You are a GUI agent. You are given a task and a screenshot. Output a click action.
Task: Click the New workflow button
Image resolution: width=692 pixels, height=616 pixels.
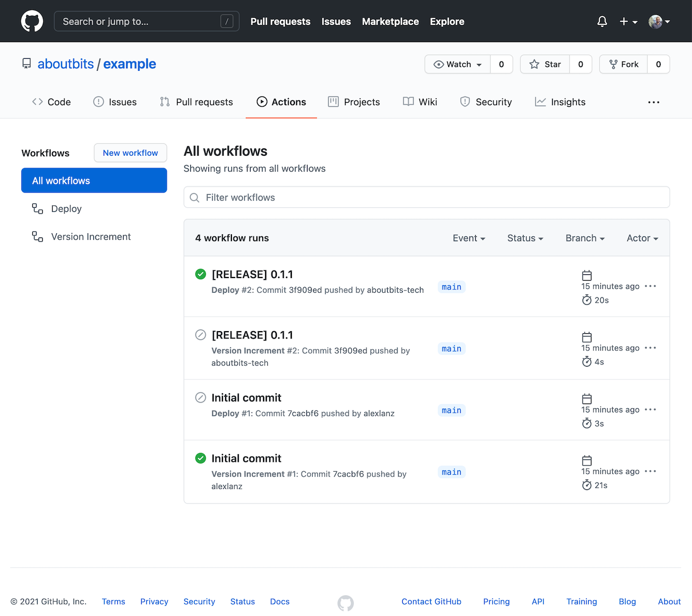(130, 153)
